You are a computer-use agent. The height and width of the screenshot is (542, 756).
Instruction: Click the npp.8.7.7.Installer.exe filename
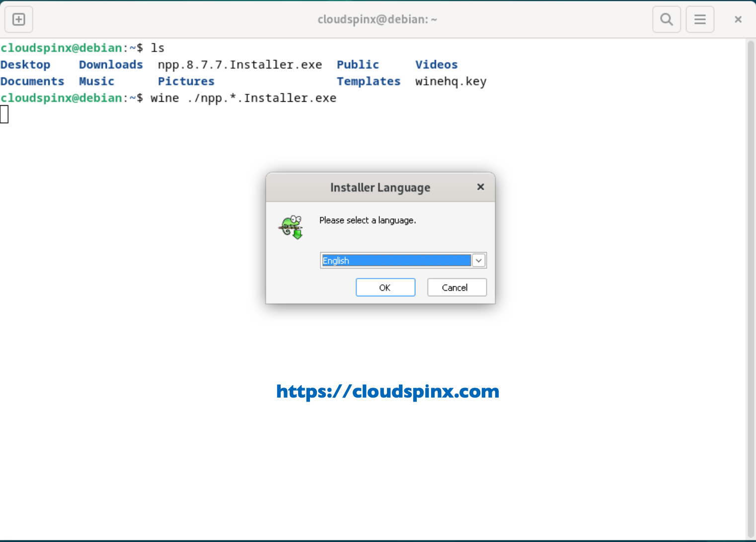240,64
